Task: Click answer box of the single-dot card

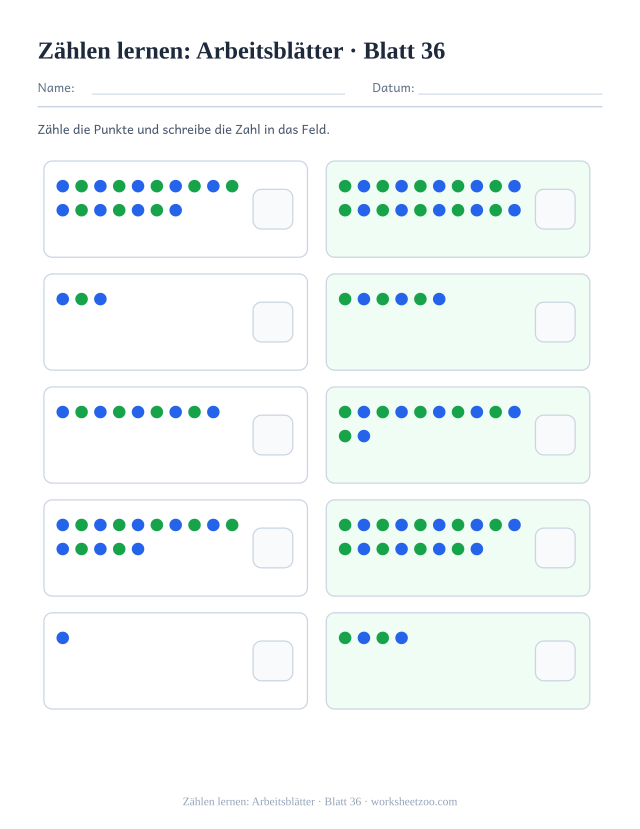Action: point(273,661)
